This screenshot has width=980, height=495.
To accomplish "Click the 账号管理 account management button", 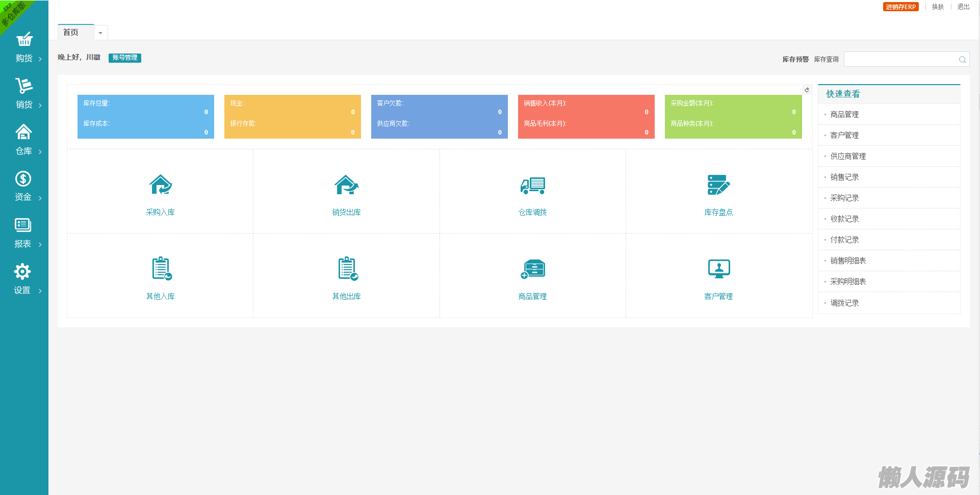I will pyautogui.click(x=125, y=58).
